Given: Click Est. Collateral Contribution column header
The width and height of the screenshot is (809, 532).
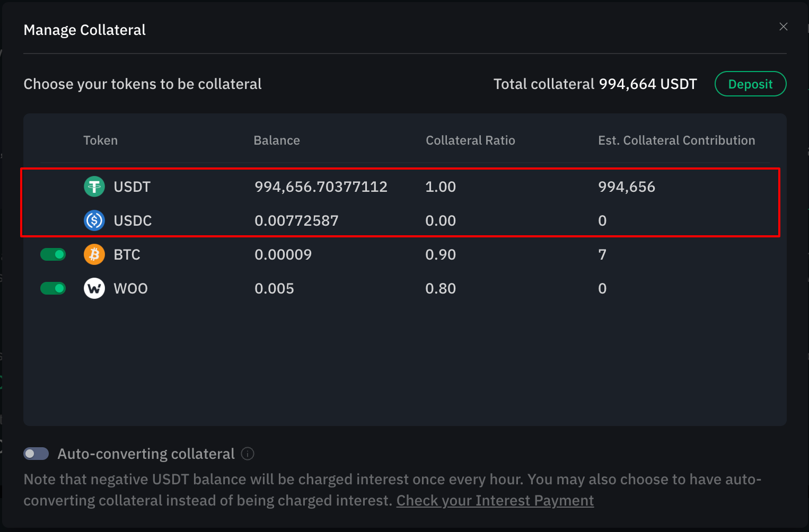Looking at the screenshot, I should click(x=676, y=140).
